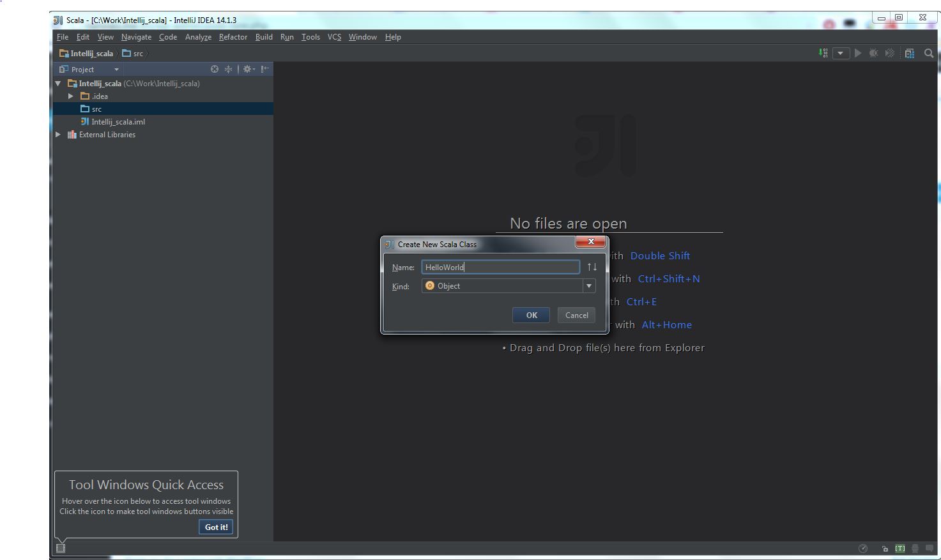Open the Project view selector dropdown
Viewport: 941px width, 560px height.
pyautogui.click(x=89, y=69)
